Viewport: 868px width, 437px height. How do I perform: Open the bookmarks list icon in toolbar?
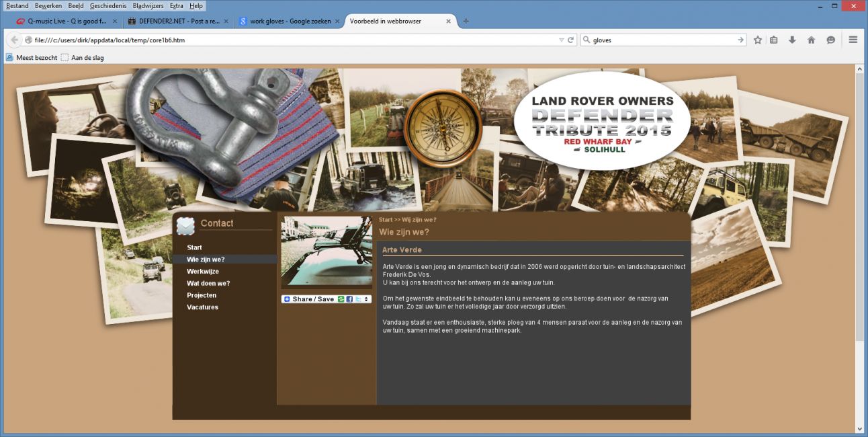(x=774, y=40)
